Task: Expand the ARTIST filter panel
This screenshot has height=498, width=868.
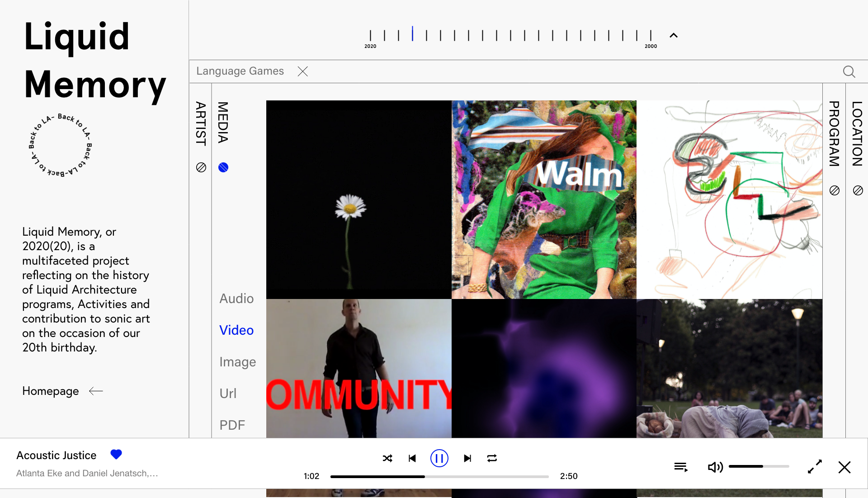Action: (x=201, y=123)
